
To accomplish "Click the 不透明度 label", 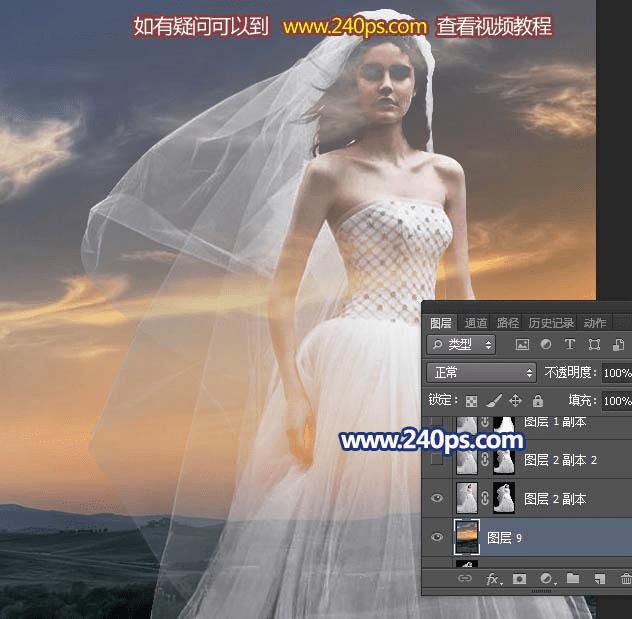I will point(570,372).
